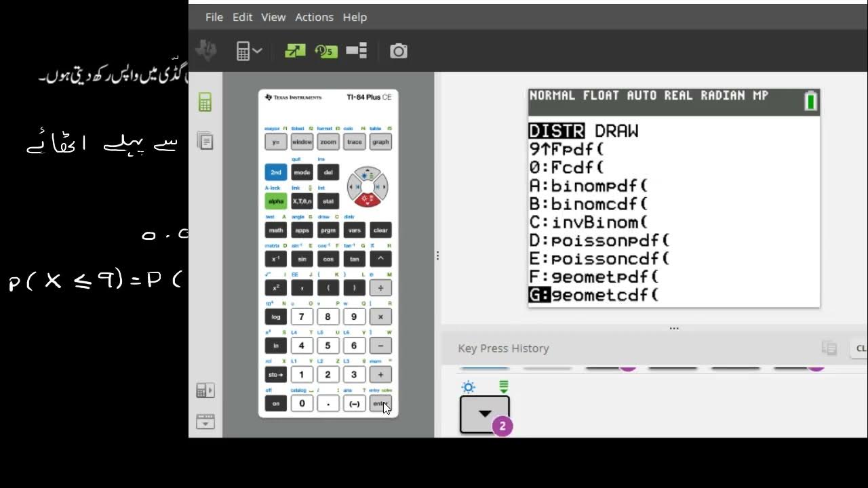Click the window key on the calculator
The height and width of the screenshot is (488, 868).
pos(302,142)
